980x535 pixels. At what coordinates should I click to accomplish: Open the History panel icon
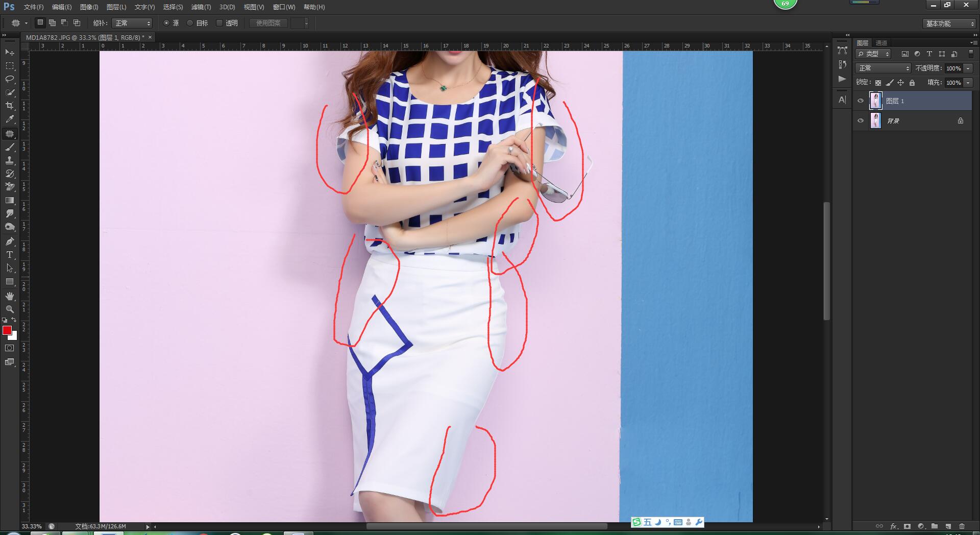(842, 64)
